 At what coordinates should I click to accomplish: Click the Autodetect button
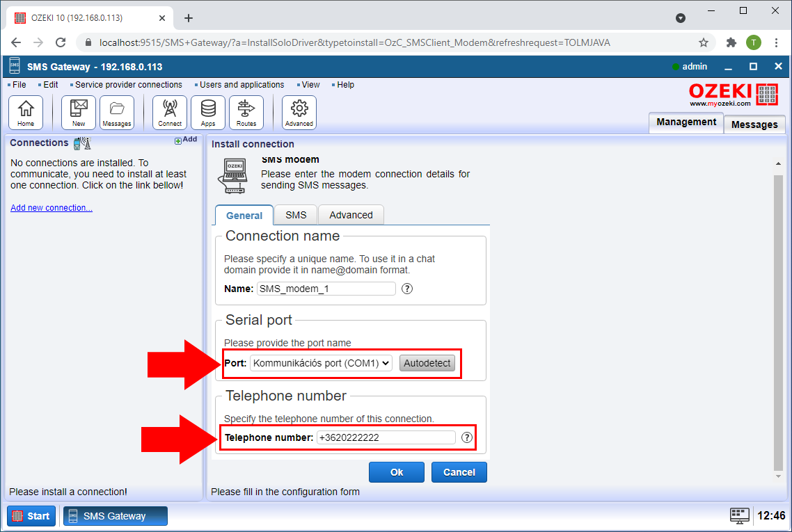tap(427, 363)
